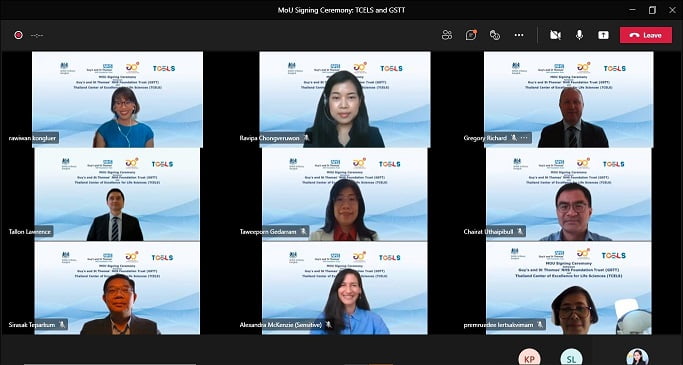
Task: Toggle the camera off icon
Action: 555,35
